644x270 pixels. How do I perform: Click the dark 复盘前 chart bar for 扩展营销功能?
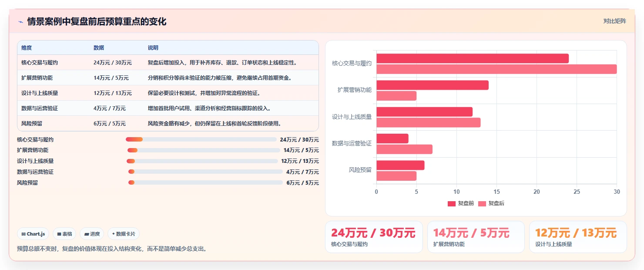tap(433, 85)
